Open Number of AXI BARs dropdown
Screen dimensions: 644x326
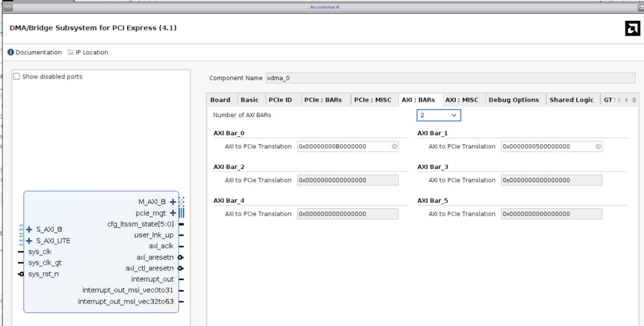pyautogui.click(x=438, y=115)
